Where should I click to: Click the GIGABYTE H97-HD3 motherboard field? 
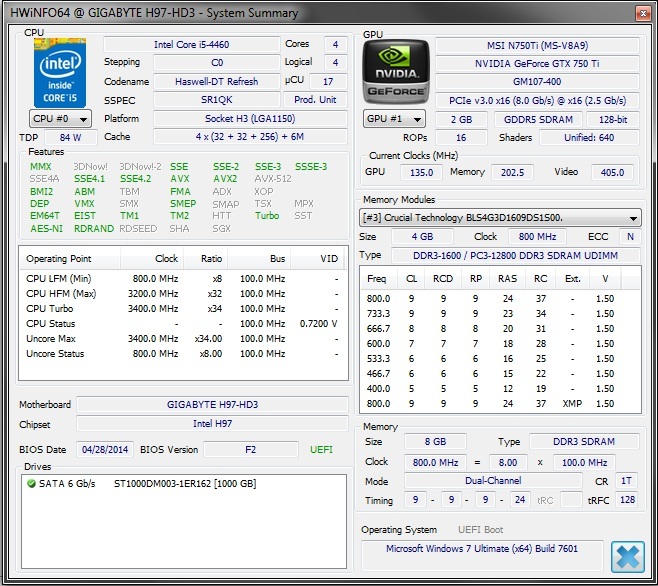212,405
